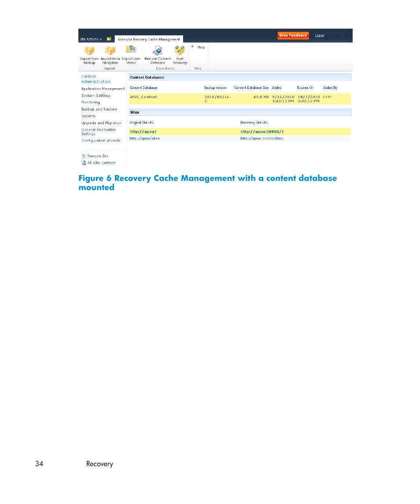Open the Monitoring sidebar link

(x=90, y=102)
